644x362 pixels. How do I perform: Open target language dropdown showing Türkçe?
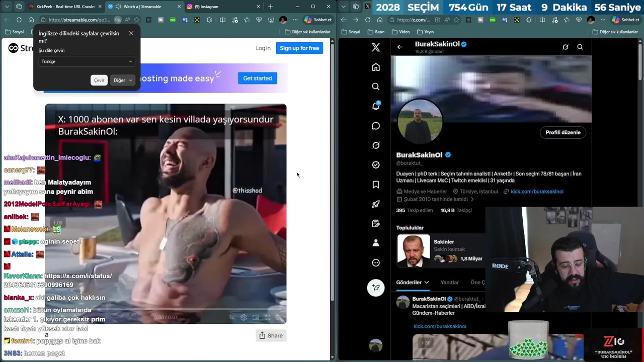[x=87, y=61]
